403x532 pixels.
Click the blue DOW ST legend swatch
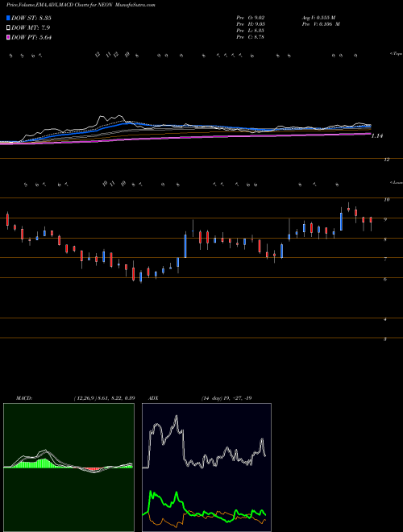tap(9, 18)
